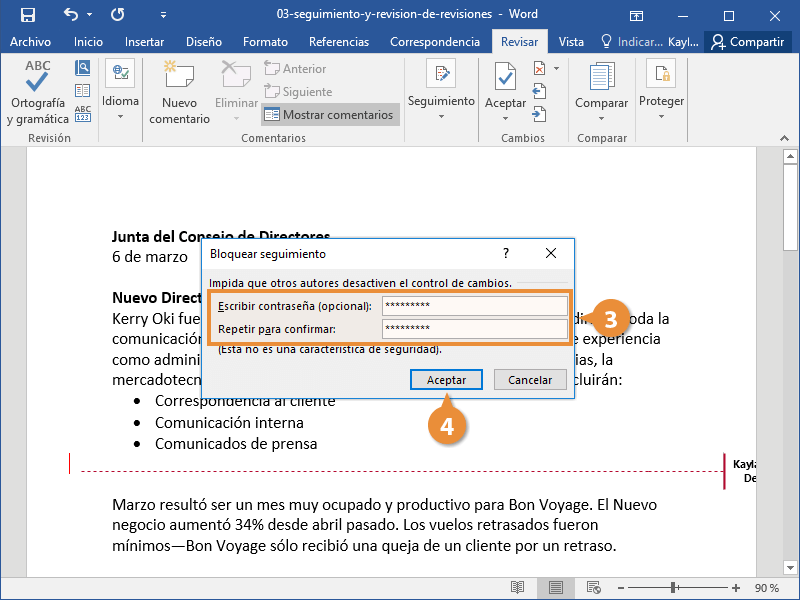This screenshot has height=600, width=800.
Task: Click the word count icon in Revisión
Action: pos(83,113)
